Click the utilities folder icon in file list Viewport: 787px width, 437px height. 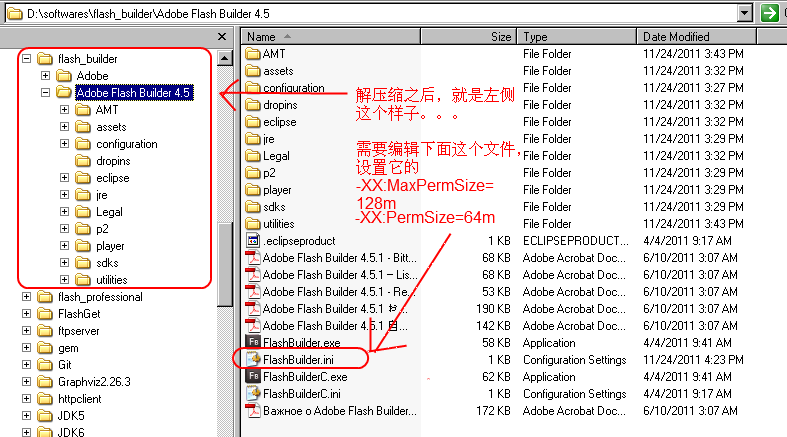click(253, 223)
